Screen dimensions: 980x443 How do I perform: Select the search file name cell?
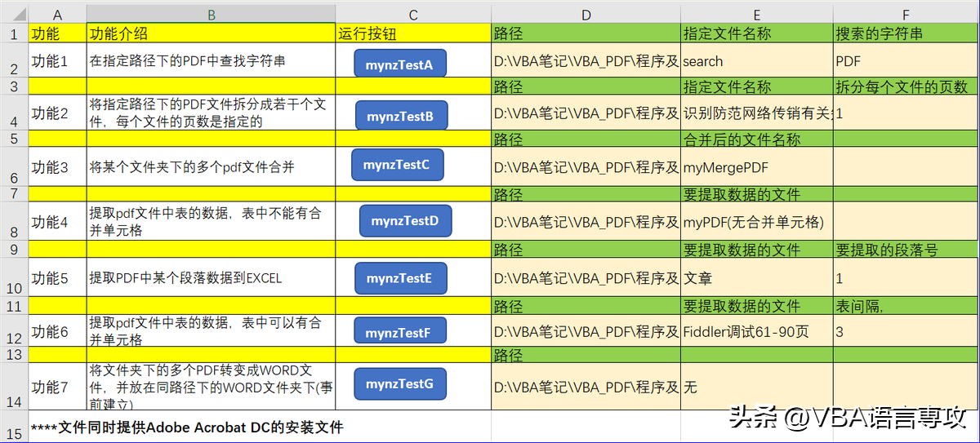coord(757,60)
